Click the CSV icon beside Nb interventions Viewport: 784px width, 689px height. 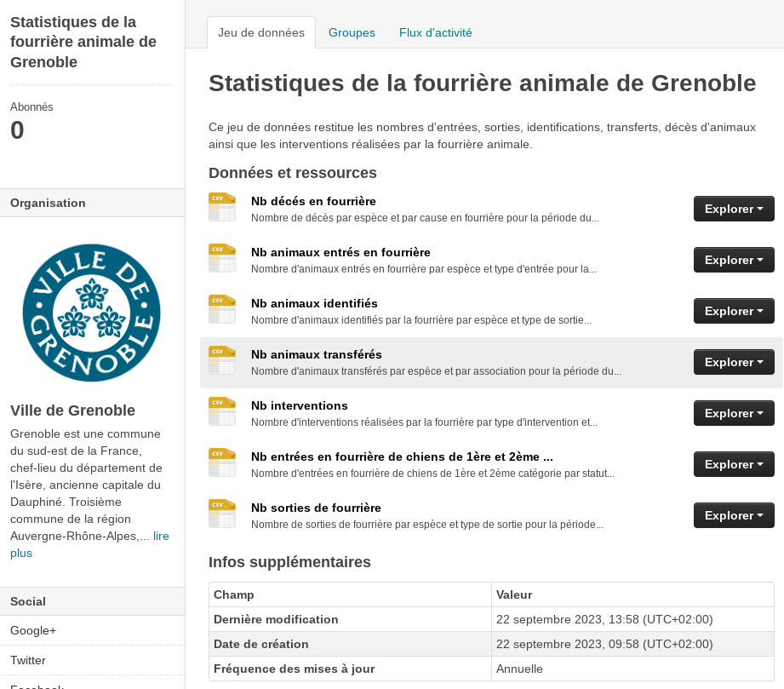221,411
